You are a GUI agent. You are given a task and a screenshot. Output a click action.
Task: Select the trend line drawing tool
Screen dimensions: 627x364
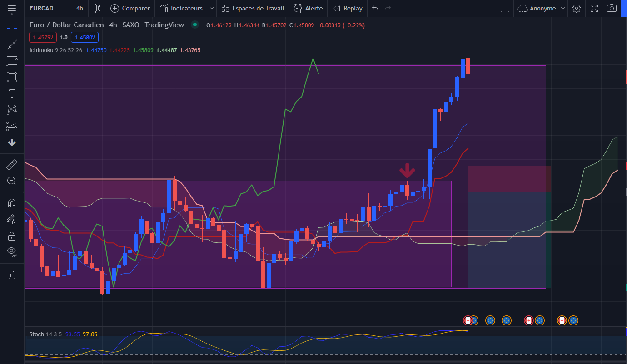tap(12, 44)
